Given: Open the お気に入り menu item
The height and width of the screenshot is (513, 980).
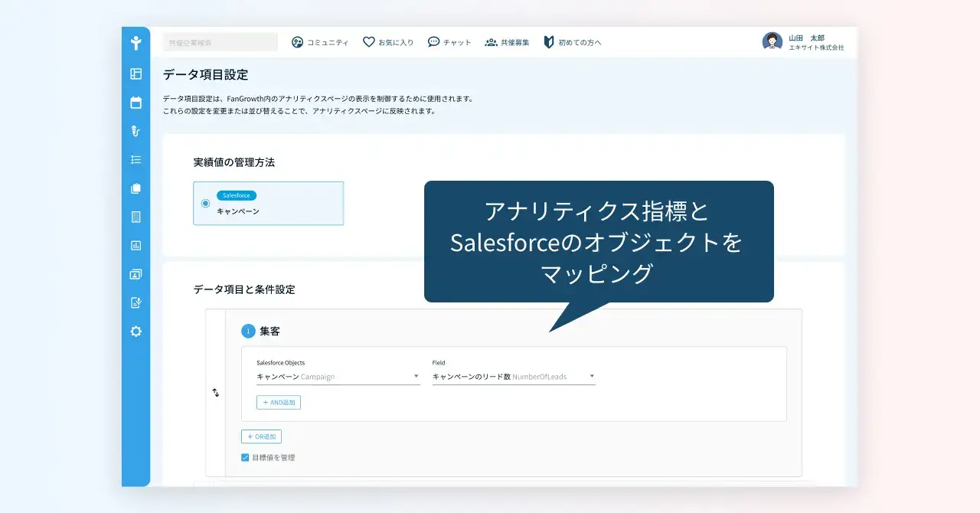Looking at the screenshot, I should click(x=388, y=42).
